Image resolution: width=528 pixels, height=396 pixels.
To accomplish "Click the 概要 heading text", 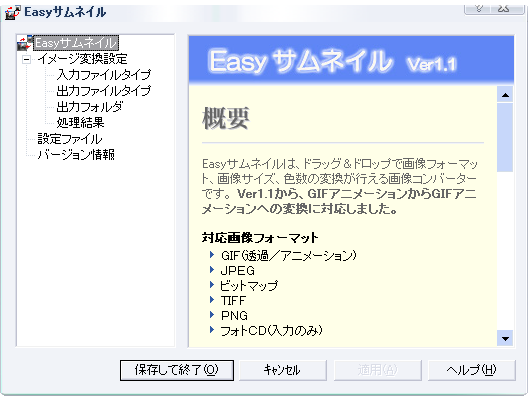I will (x=226, y=118).
